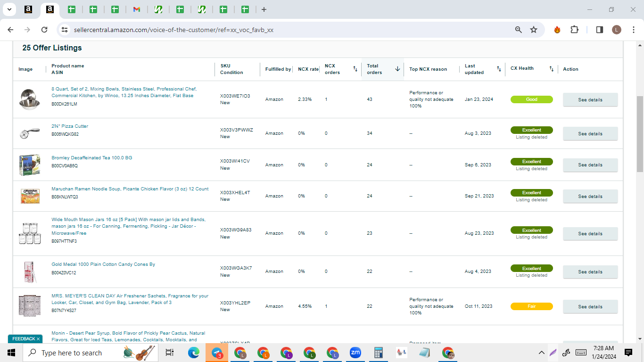Show hidden system tray icons
The width and height of the screenshot is (644, 362).
541,353
